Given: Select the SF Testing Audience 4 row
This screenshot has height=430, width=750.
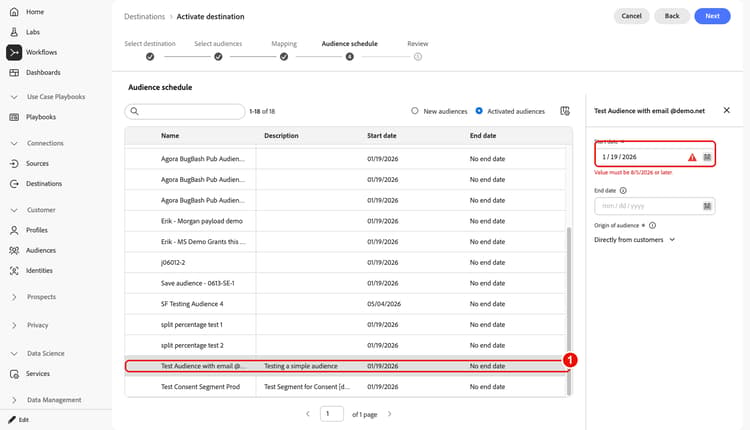Looking at the screenshot, I should tap(345, 304).
